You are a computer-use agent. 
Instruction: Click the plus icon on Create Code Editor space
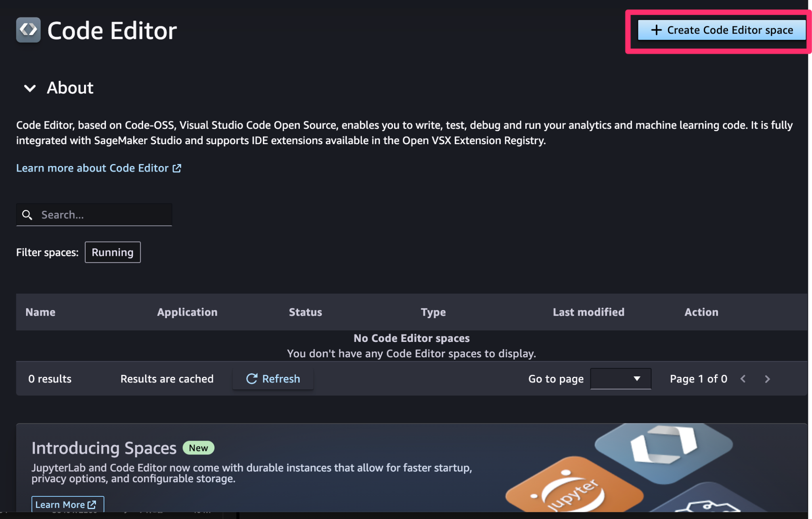click(x=657, y=30)
